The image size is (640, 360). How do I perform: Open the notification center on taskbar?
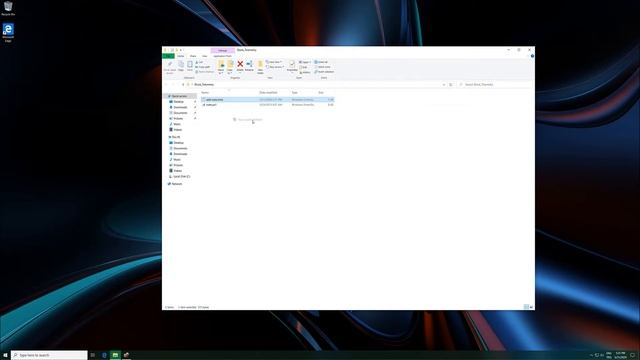pos(633,355)
